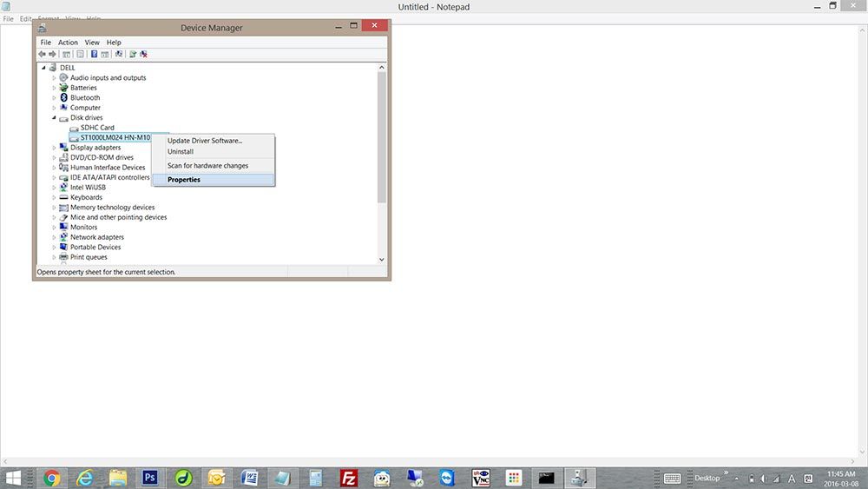
Task: Open Device Manager Help menu
Action: coord(114,42)
